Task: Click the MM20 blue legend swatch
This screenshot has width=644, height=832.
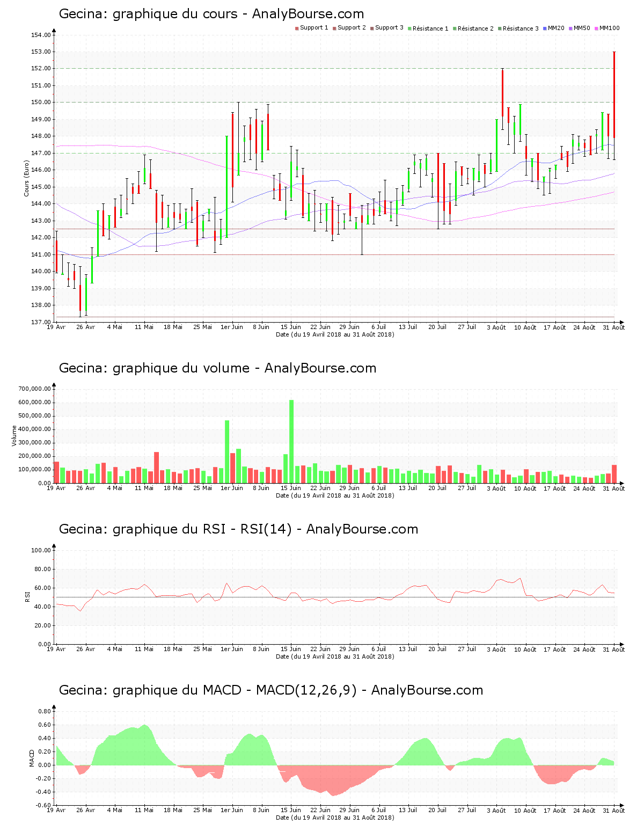Action: pos(545,28)
